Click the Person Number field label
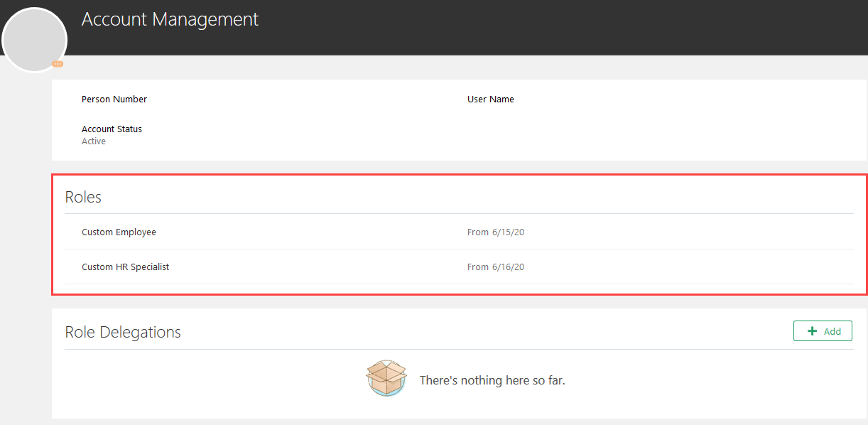Viewport: 868px width, 425px height. coord(114,99)
